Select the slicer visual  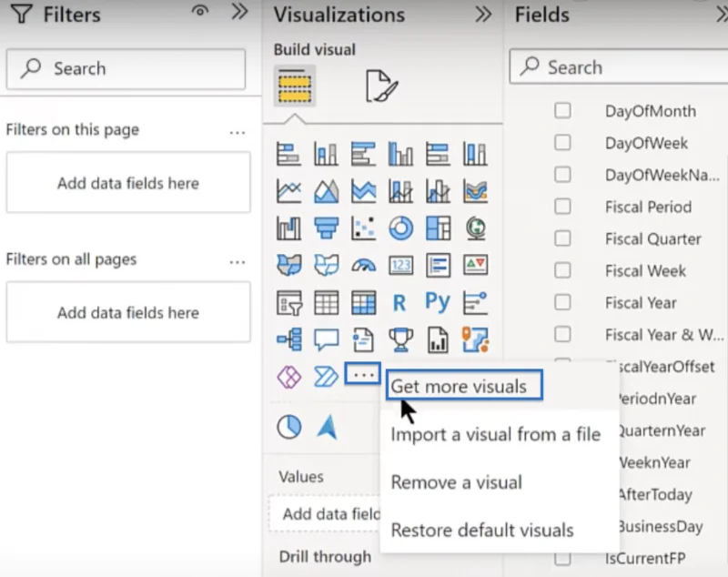288,303
